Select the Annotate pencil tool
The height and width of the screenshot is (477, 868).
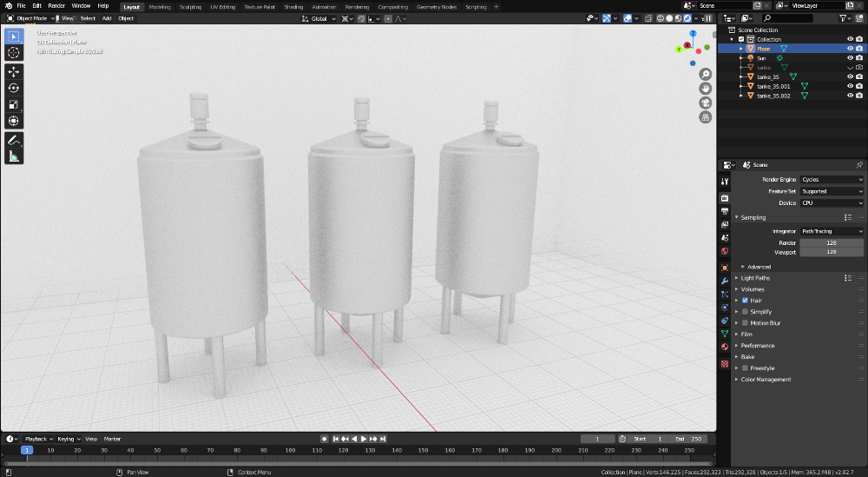tap(14, 140)
